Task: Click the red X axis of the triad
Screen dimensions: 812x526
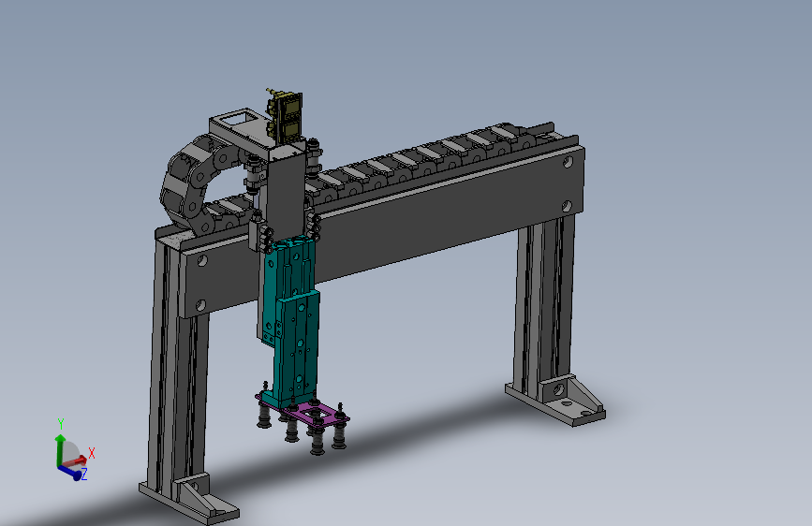Action: tap(76, 461)
